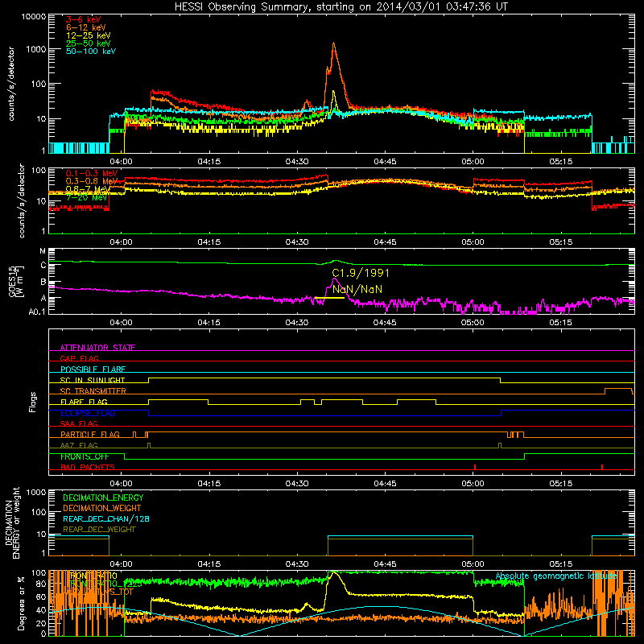Select the 'POSSIBLE_FLARE' flag label
This screenshot has height=644, width=644.
(93, 369)
